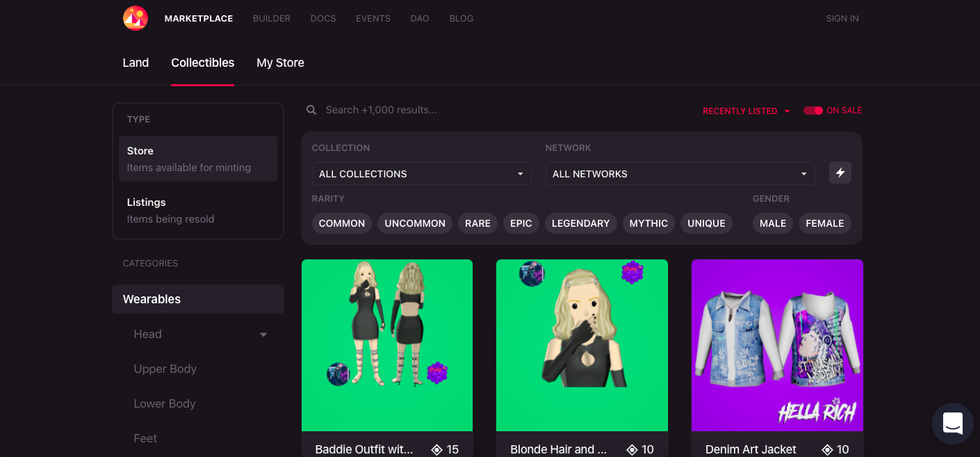Viewport: 980px width, 457px height.
Task: Open the Events nav item
Action: (373, 19)
